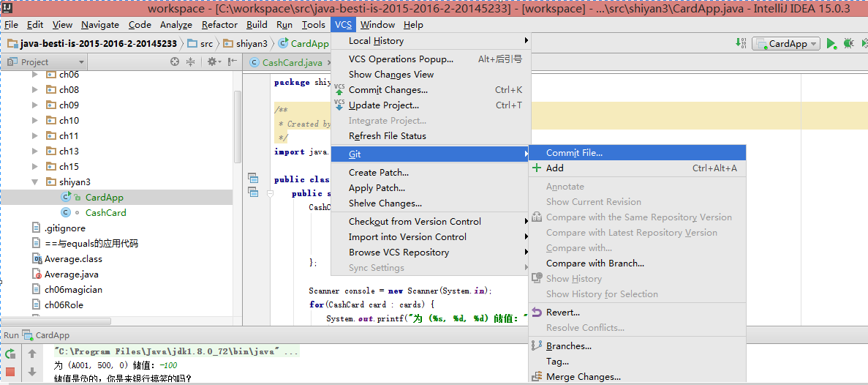The height and width of the screenshot is (385, 868).
Task: Expand the ch13 folder
Action: tap(35, 152)
